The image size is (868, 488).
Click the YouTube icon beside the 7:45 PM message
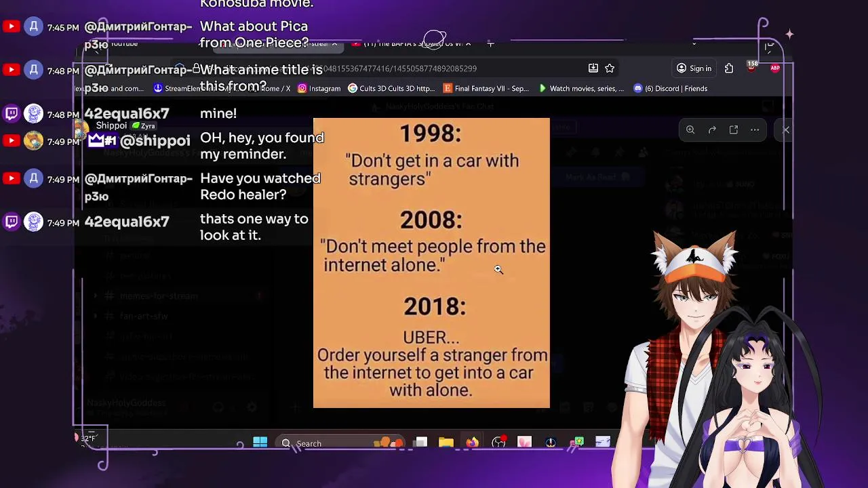click(x=12, y=27)
